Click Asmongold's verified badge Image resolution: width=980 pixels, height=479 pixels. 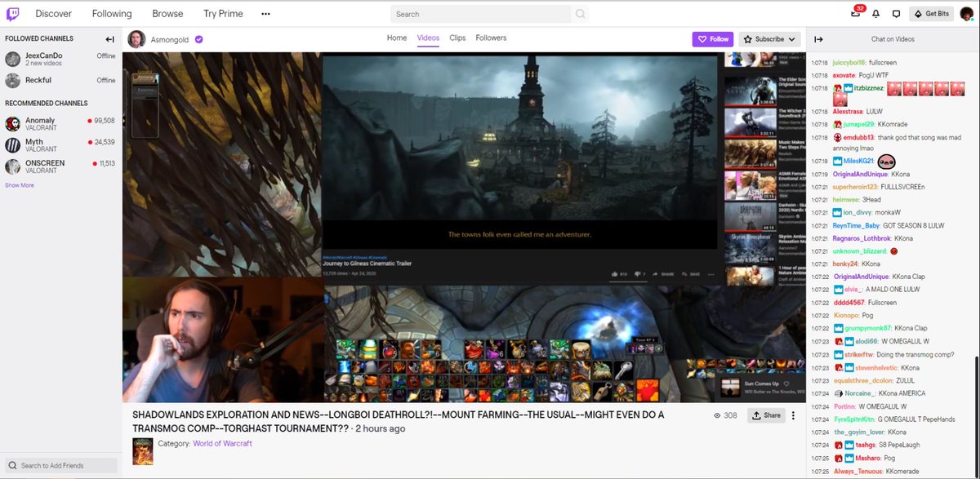198,39
